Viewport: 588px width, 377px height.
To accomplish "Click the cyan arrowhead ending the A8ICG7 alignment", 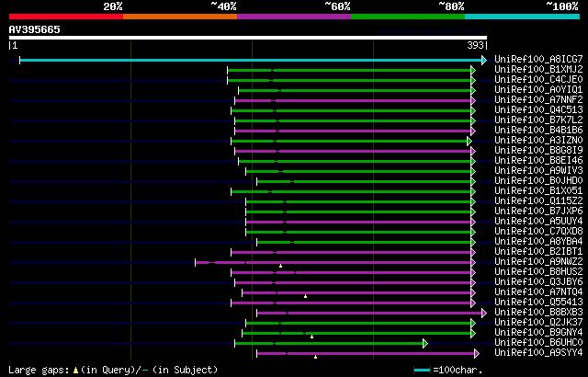I will 484,60.
